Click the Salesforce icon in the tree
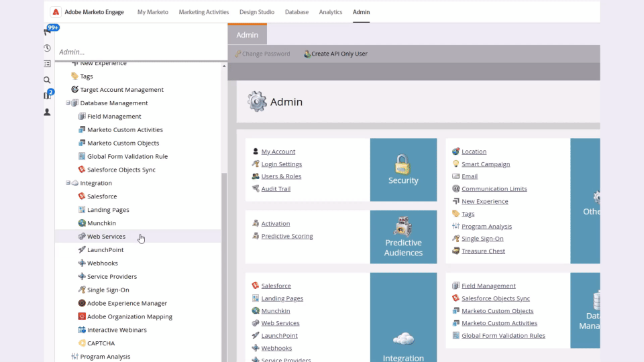 click(x=82, y=196)
